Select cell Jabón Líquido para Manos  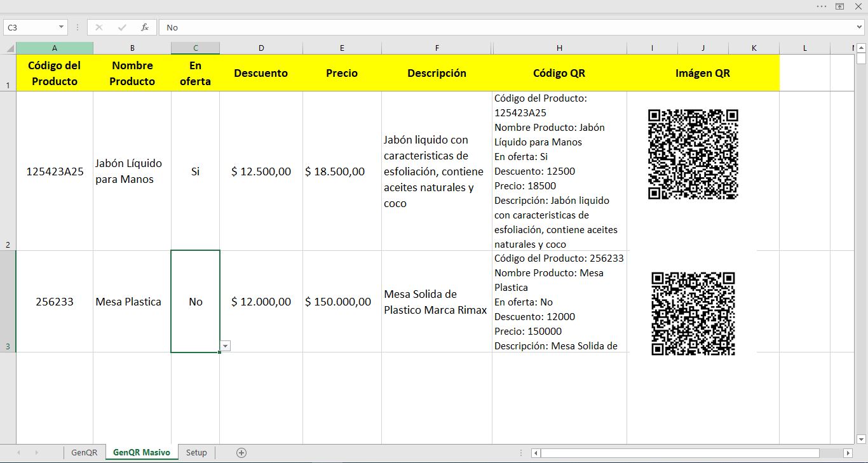pyautogui.click(x=132, y=171)
